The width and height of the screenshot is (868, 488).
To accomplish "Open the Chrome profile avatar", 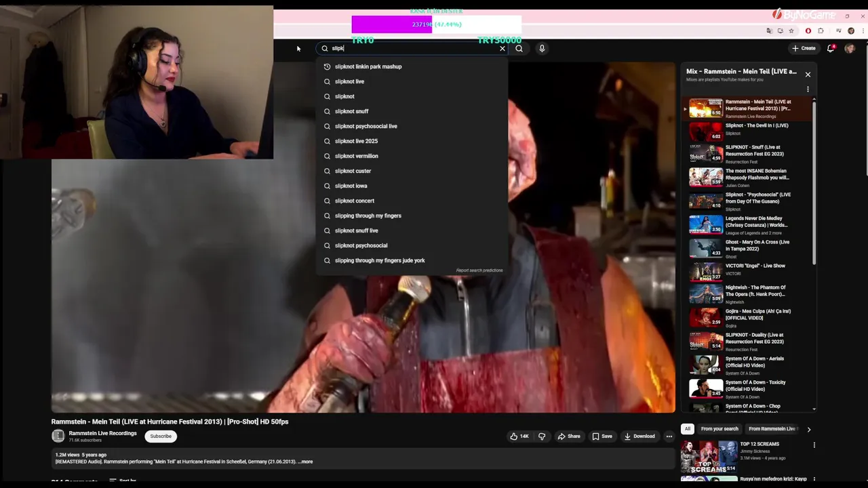I will click(x=851, y=30).
